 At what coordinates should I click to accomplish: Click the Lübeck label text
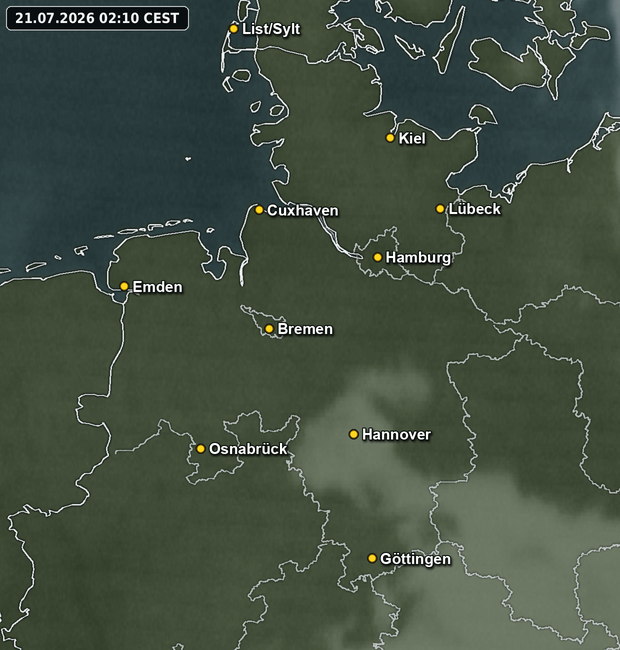[475, 209]
